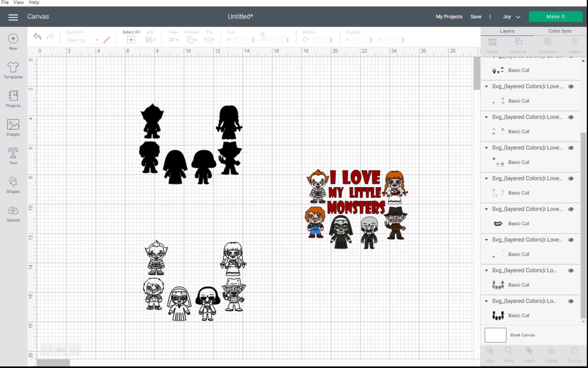Switch to the Color Sync tab
588x368 pixels.
(x=560, y=31)
